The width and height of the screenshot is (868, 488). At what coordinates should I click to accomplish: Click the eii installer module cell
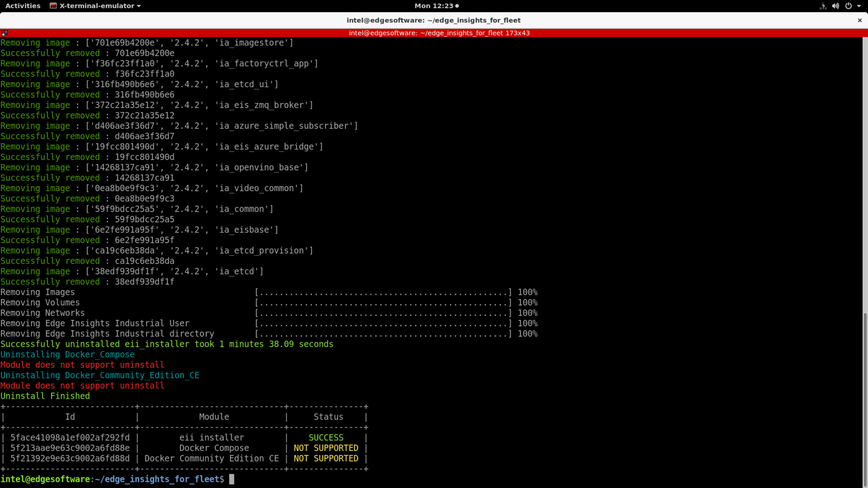coord(212,437)
